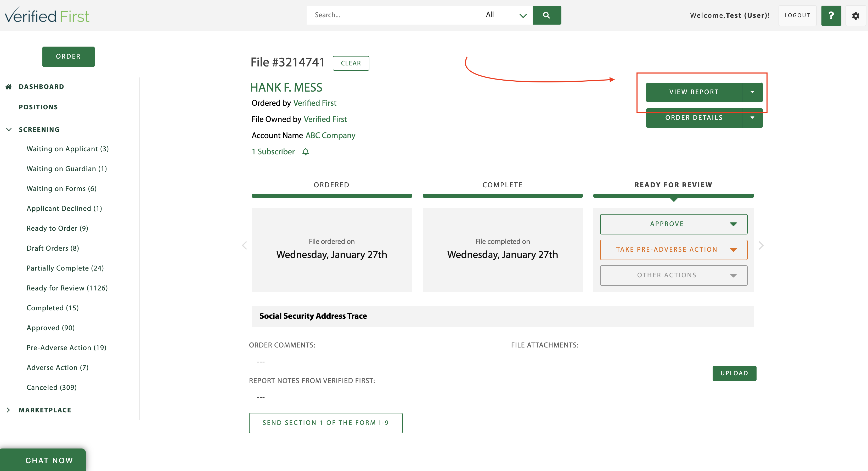Viewport: 868px width, 471px height.
Task: Click the Verified First logo
Action: coord(47,15)
